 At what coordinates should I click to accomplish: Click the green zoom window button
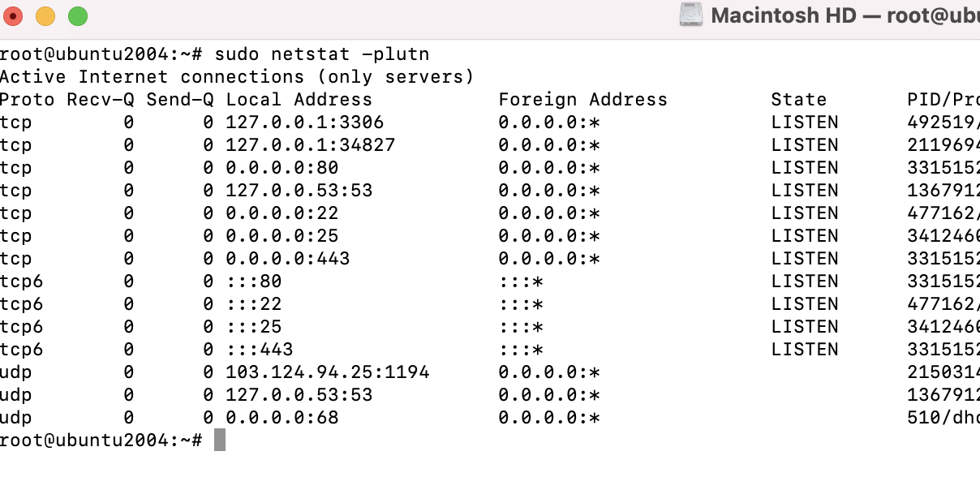click(77, 15)
